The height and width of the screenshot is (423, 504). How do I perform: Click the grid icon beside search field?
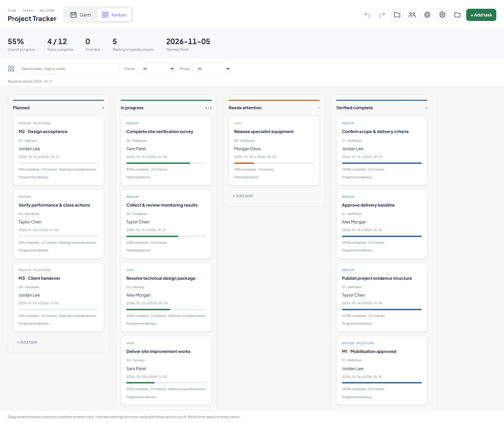tap(11, 69)
